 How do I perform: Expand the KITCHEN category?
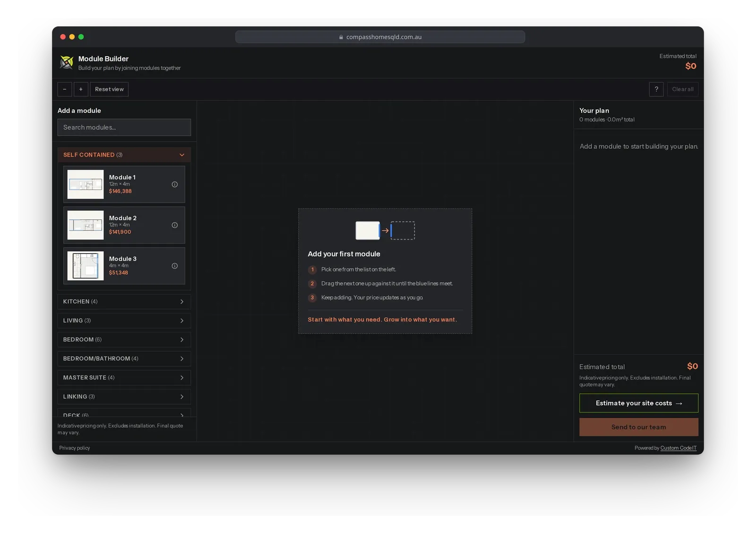click(124, 301)
